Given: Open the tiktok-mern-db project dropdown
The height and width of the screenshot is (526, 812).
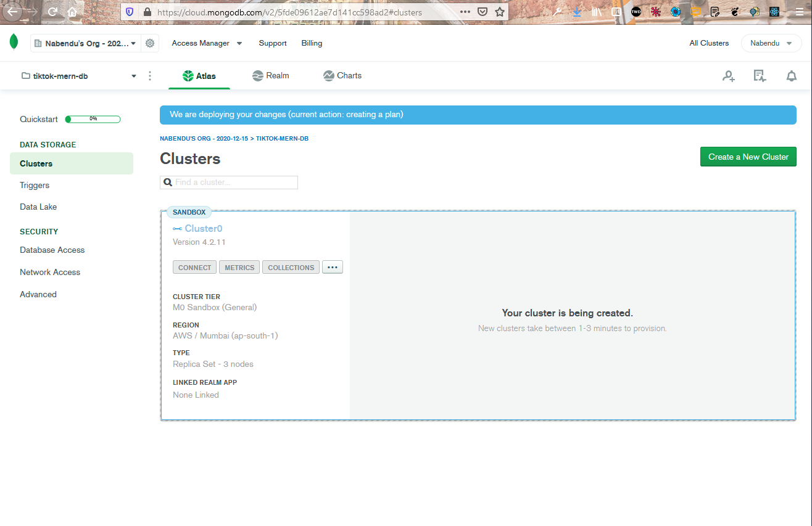Looking at the screenshot, I should [78, 76].
